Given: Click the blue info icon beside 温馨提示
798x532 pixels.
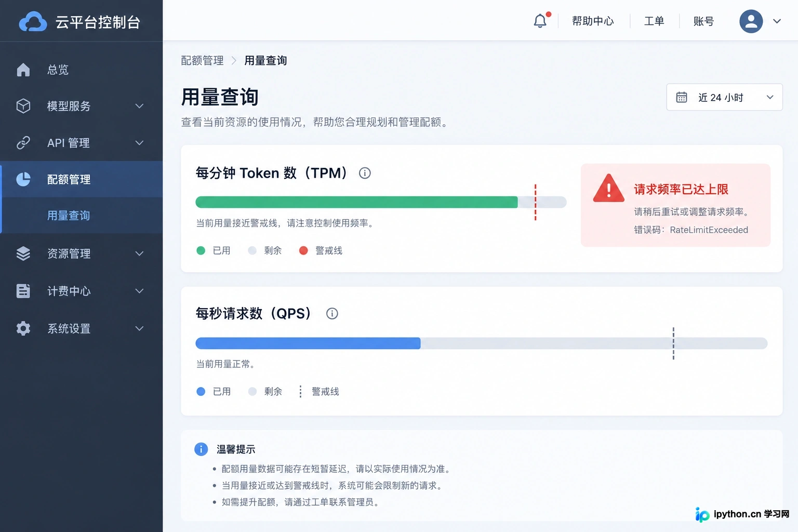Looking at the screenshot, I should pyautogui.click(x=201, y=449).
